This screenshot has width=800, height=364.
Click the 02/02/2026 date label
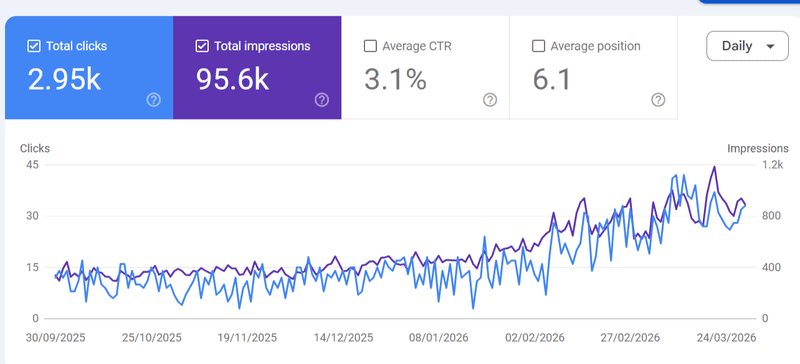(x=535, y=338)
